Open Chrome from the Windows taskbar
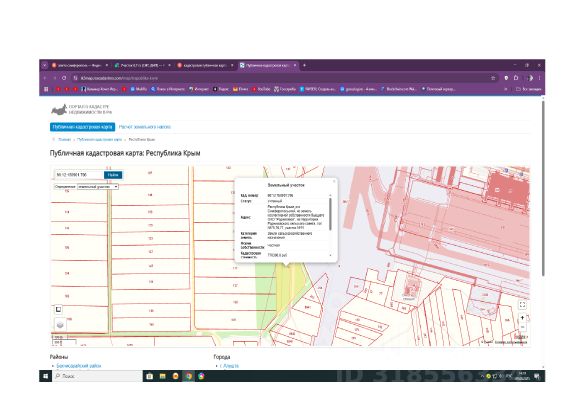This screenshot has width=585, height=414. [188, 376]
